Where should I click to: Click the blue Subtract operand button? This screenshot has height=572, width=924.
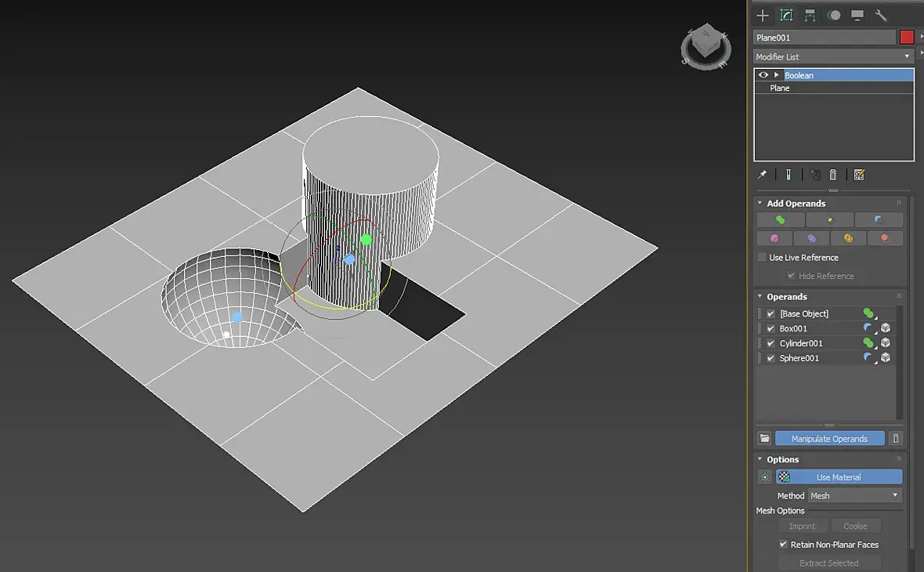point(879,220)
